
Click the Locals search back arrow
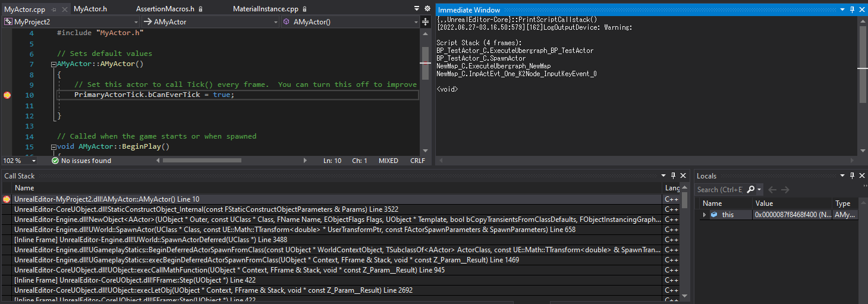[772, 190]
